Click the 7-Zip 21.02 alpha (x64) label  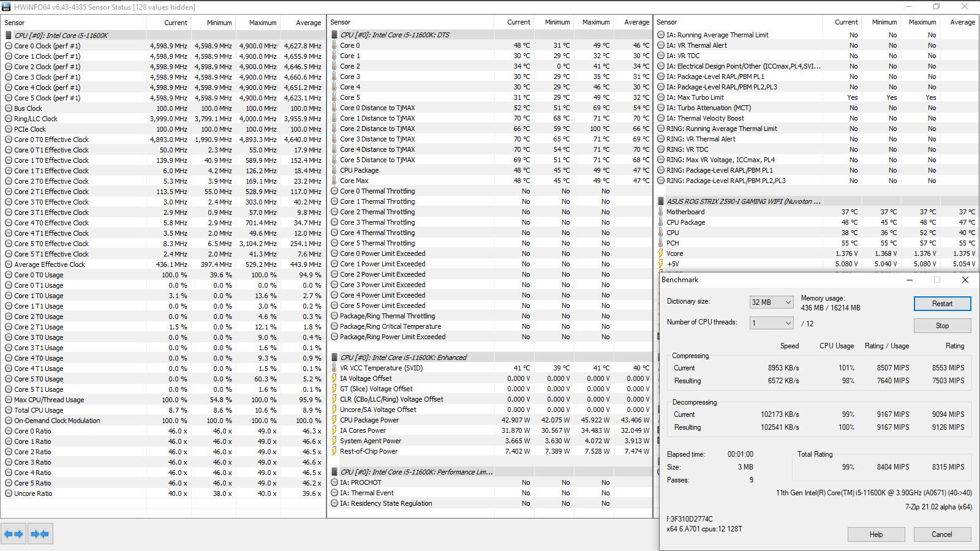click(938, 507)
